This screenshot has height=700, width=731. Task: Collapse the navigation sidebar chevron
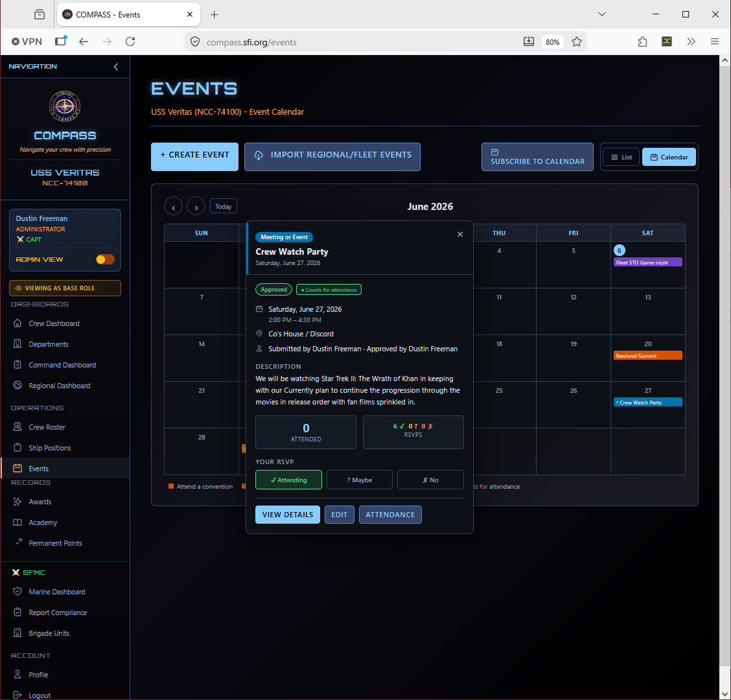tap(115, 67)
